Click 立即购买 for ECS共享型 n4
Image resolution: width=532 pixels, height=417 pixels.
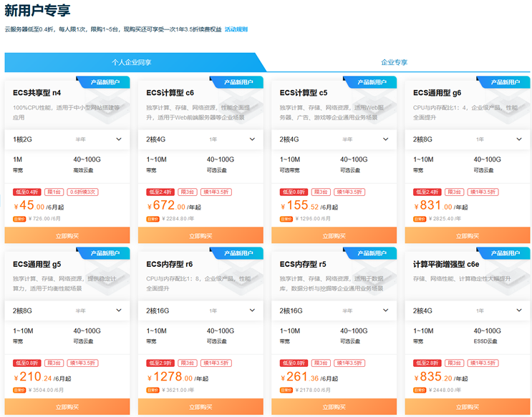tap(67, 235)
